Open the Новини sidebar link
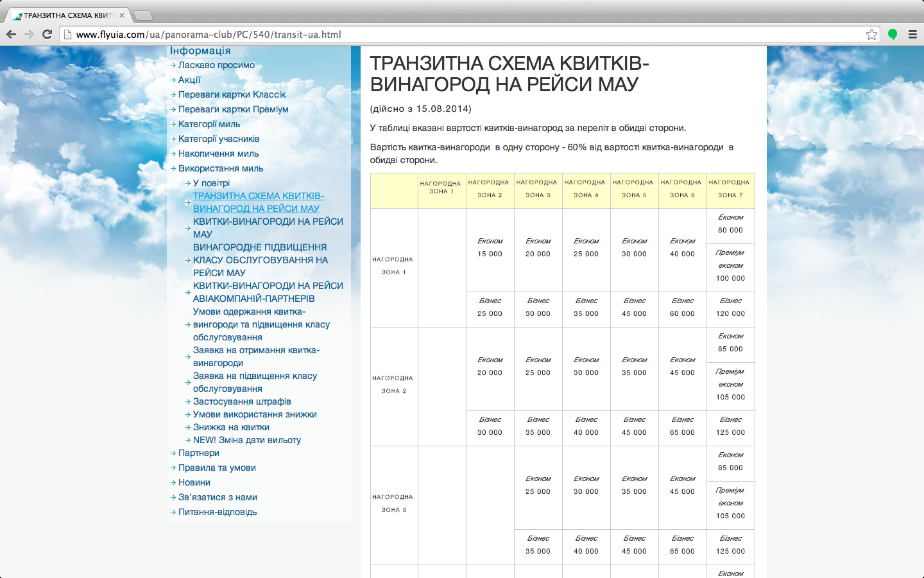The width and height of the screenshot is (924, 578). 194,482
